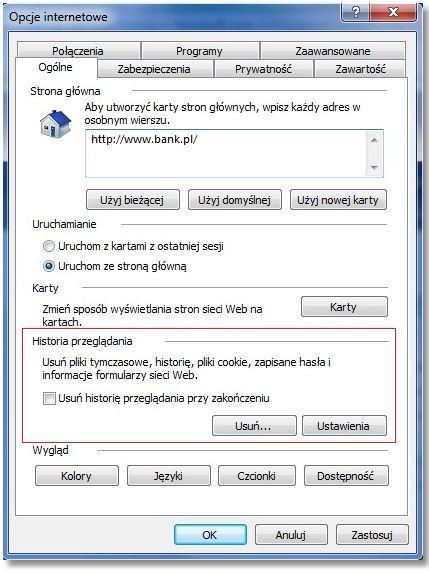Switch to the Programy tab
The height and width of the screenshot is (573, 429).
tap(200, 51)
